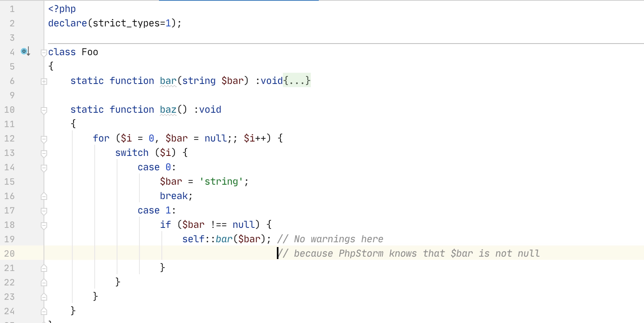The width and height of the screenshot is (644, 323).
Task: Click the 'case 0:' label
Action: tap(157, 167)
